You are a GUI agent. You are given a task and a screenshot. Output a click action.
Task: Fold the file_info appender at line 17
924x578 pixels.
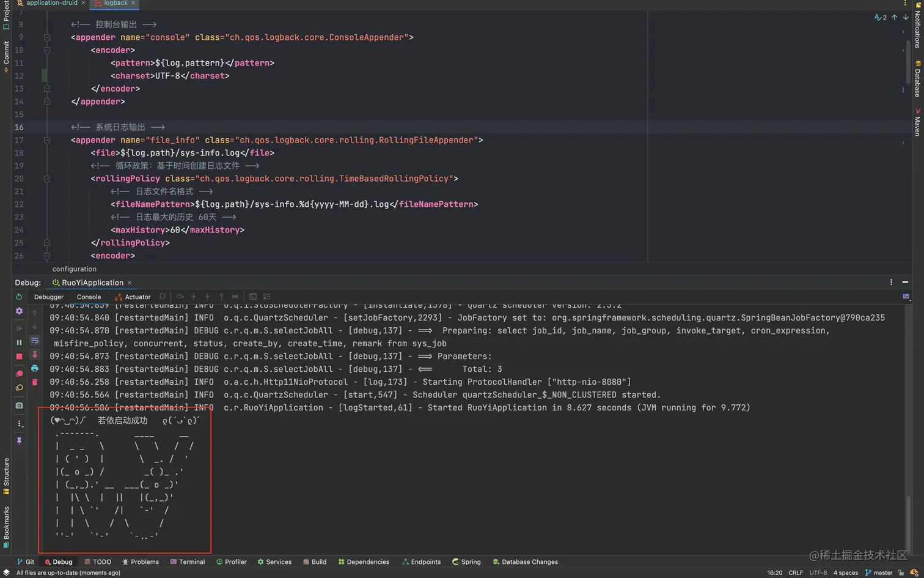(x=47, y=140)
